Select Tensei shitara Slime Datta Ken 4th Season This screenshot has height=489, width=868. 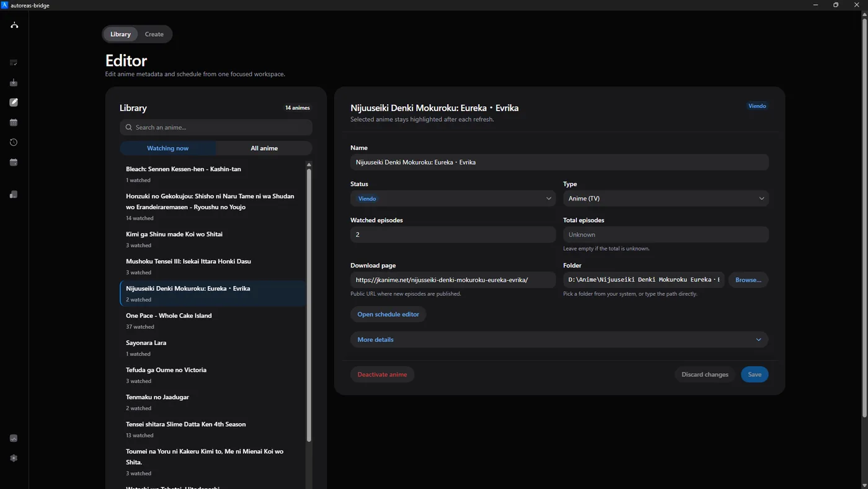click(213, 429)
